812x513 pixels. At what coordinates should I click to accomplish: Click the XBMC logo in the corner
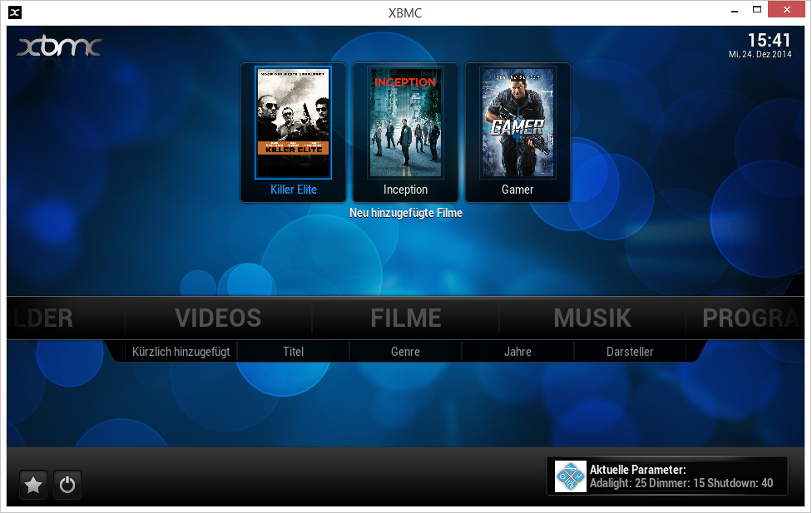click(x=59, y=46)
